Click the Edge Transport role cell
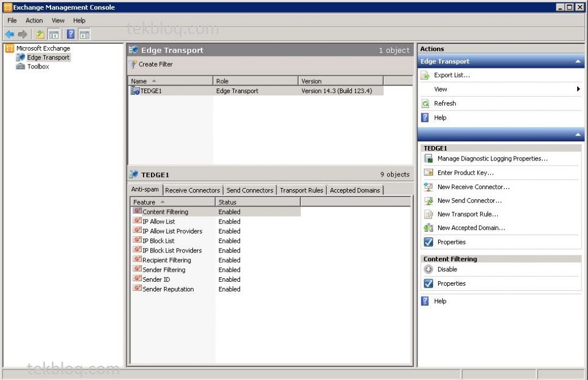The width and height of the screenshot is (588, 380). [237, 91]
